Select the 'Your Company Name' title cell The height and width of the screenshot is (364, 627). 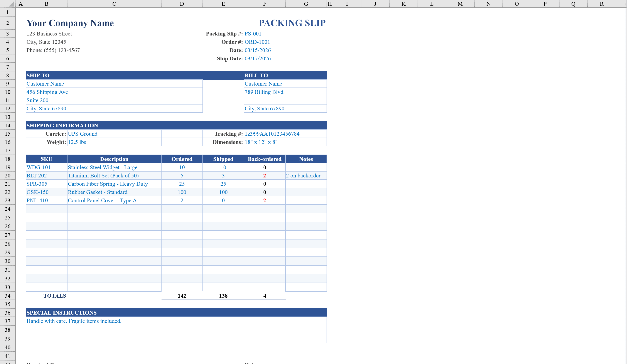pyautogui.click(x=70, y=23)
